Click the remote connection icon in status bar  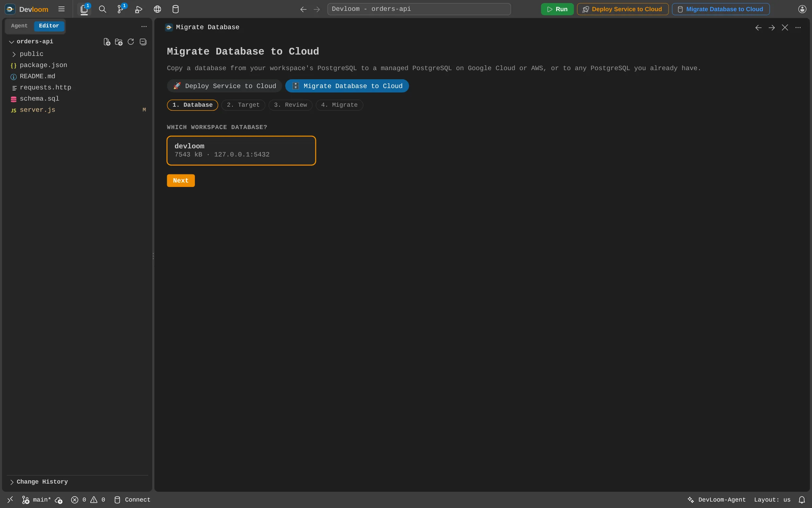tap(10, 500)
